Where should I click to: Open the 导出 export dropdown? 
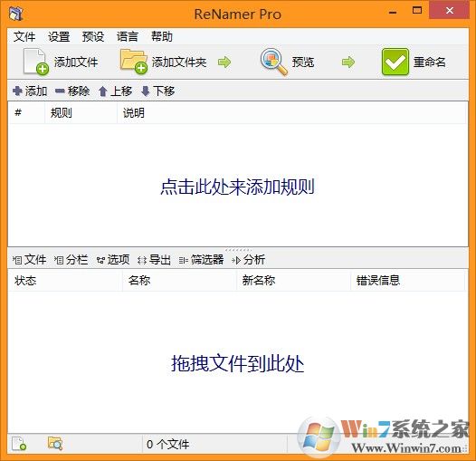154,260
